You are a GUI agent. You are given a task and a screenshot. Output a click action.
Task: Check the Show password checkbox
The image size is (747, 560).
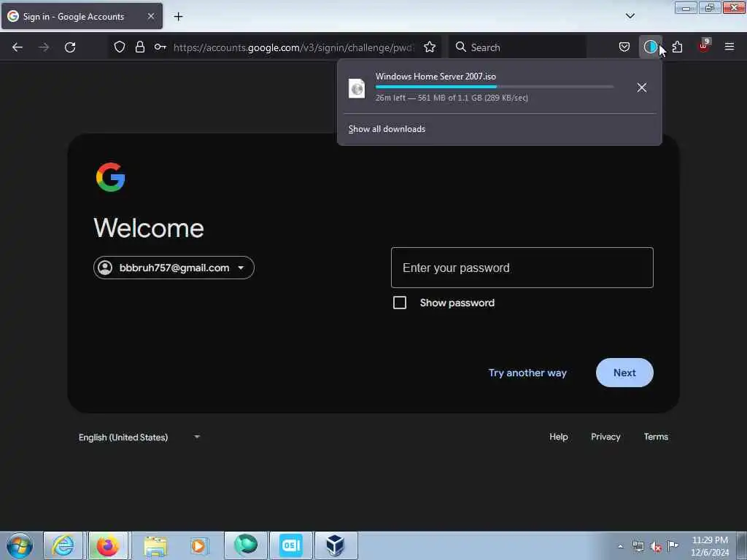pos(400,303)
